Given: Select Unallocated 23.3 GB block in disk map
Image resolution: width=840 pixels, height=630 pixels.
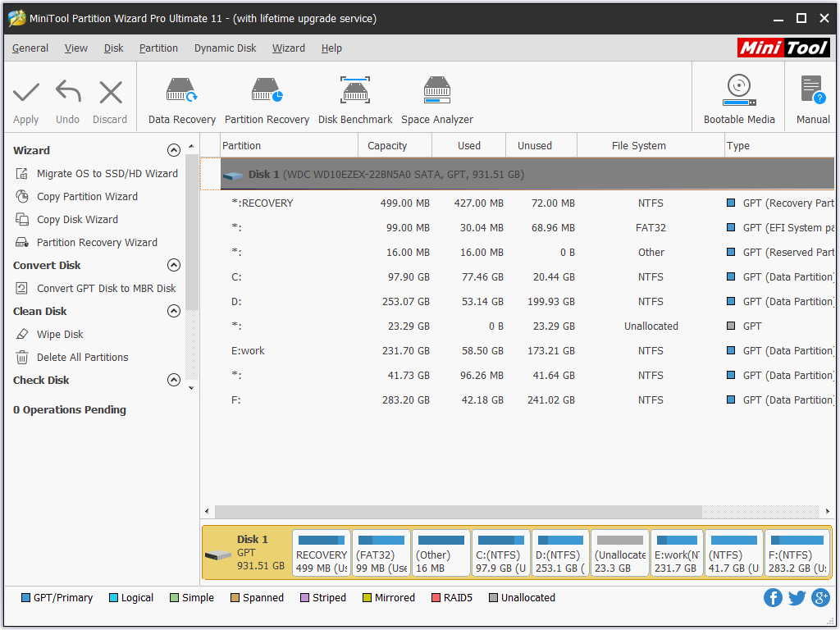Looking at the screenshot, I should pos(620,554).
